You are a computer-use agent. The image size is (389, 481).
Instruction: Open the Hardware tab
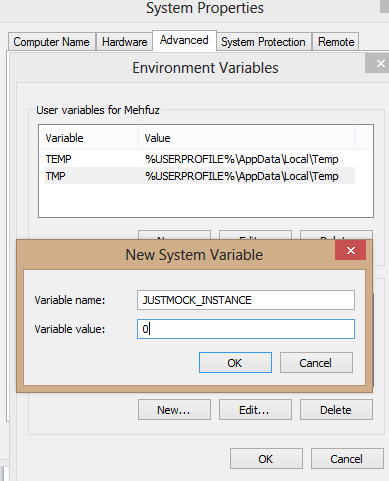click(x=124, y=42)
